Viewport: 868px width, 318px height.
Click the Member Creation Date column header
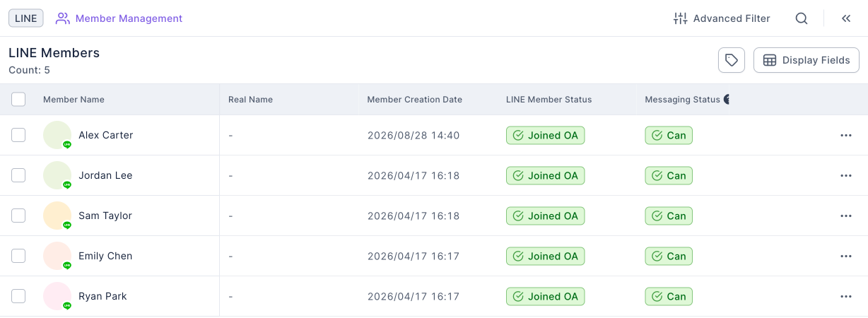[x=414, y=100]
